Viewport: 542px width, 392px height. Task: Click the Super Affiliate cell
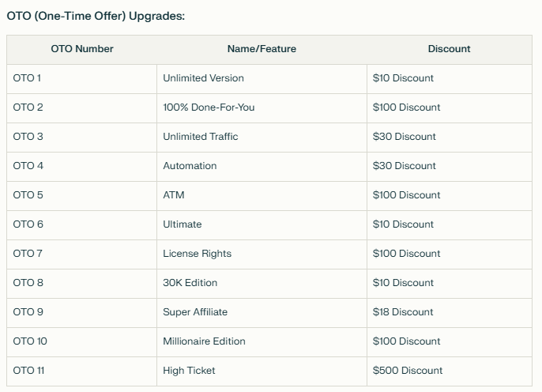(262, 312)
